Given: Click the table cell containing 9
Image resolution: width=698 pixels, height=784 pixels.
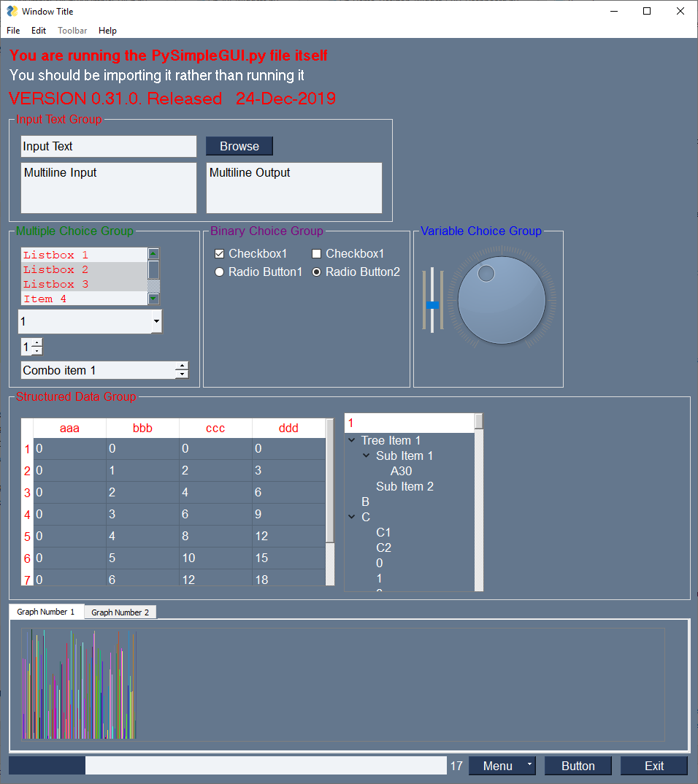Looking at the screenshot, I should point(288,514).
